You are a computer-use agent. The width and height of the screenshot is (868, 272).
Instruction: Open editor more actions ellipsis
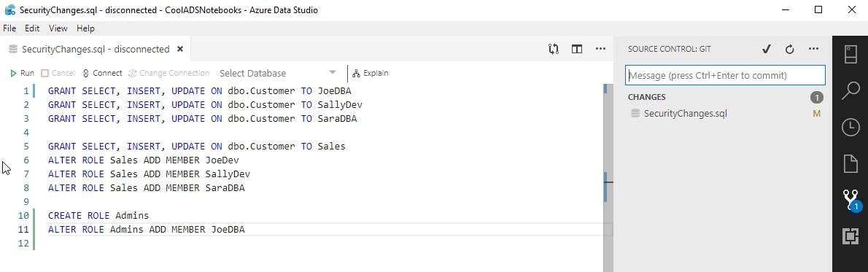(x=600, y=49)
